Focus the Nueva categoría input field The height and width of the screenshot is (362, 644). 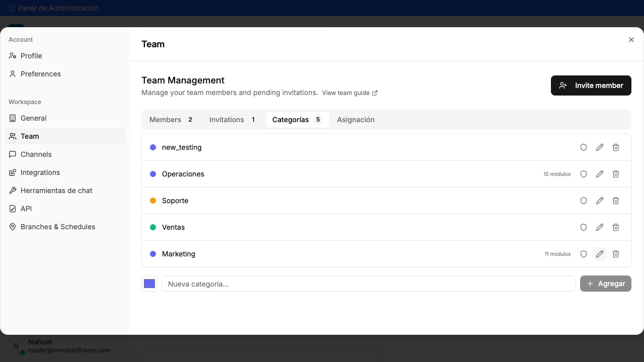coord(368,284)
